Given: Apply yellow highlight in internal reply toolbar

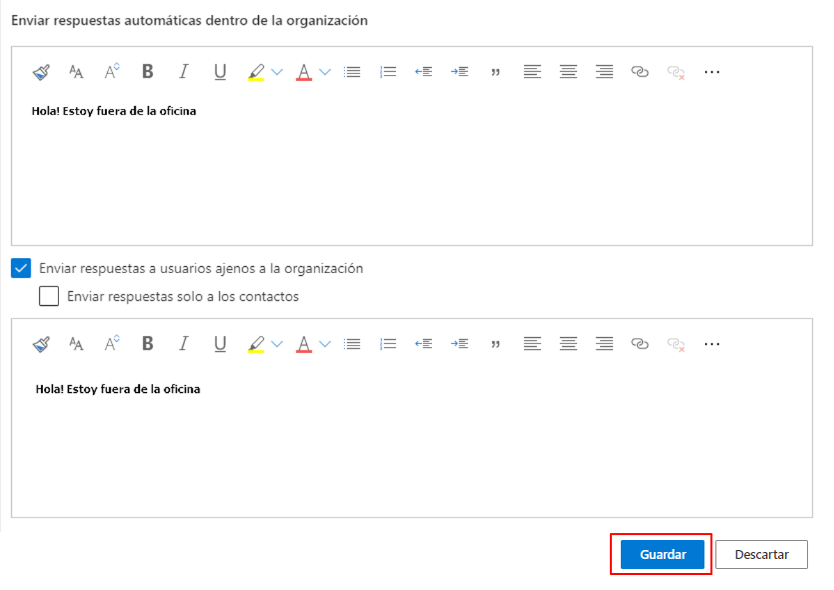Looking at the screenshot, I should 256,72.
